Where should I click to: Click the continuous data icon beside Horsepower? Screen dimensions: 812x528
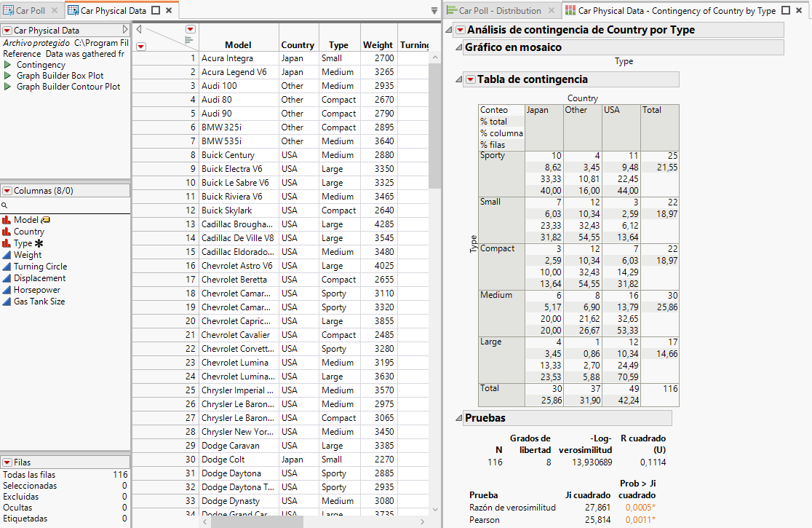(6, 290)
